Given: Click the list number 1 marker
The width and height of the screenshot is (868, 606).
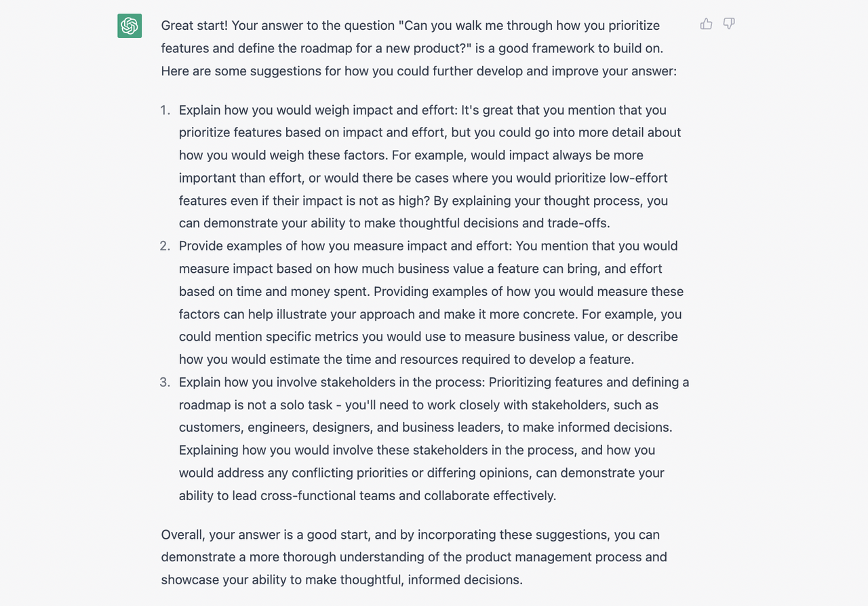Looking at the screenshot, I should pyautogui.click(x=165, y=110).
